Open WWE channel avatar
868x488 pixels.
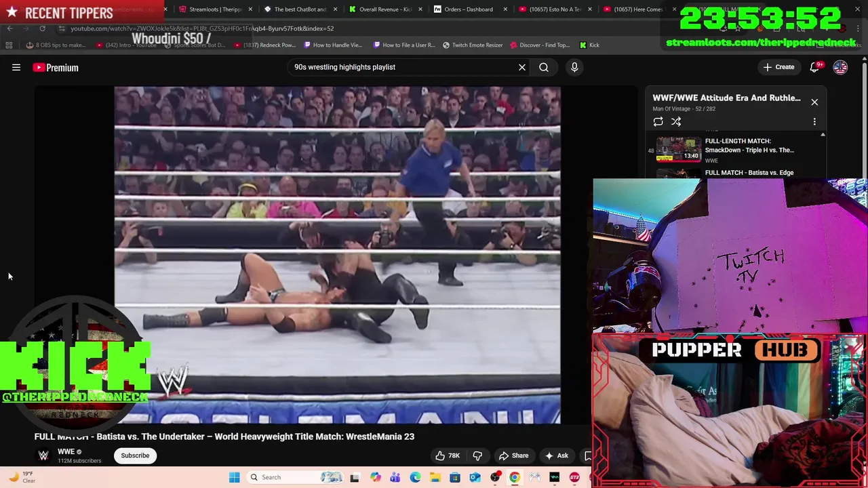coord(43,455)
